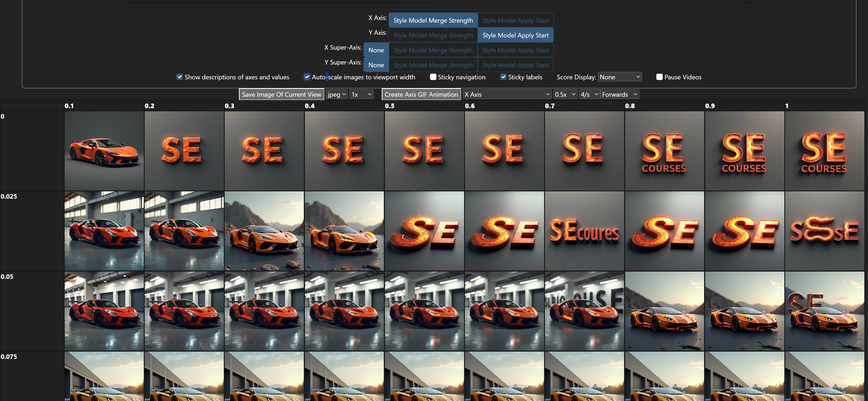
Task: Select Style Model Merge Strength for X Super-Axis
Action: [433, 50]
